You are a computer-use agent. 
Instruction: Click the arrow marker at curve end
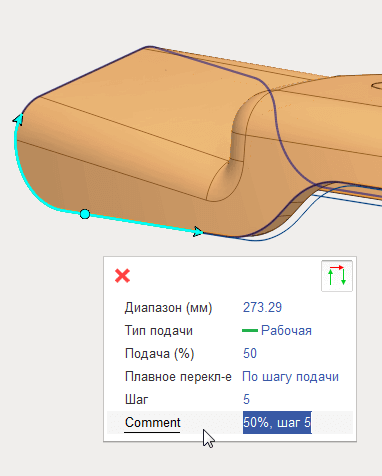tap(198, 231)
